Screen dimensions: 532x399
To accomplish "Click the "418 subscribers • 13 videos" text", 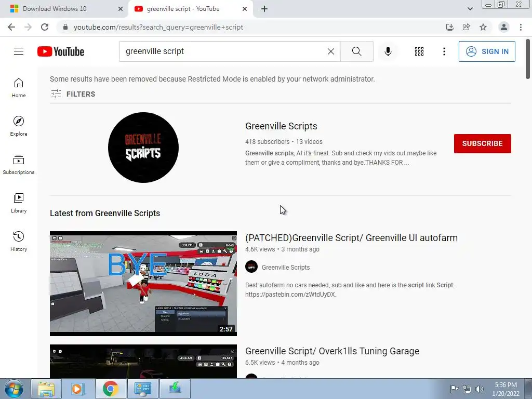I will pyautogui.click(x=284, y=142).
